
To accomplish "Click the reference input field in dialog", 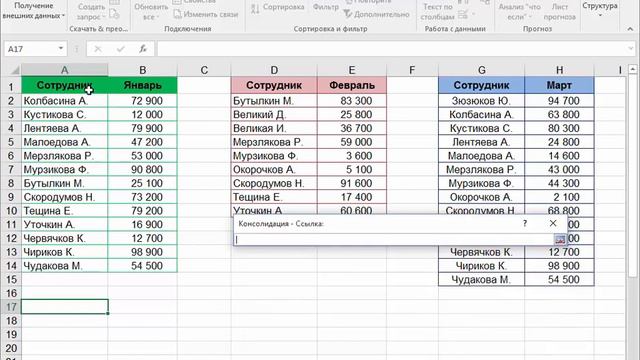I will click(x=394, y=240).
